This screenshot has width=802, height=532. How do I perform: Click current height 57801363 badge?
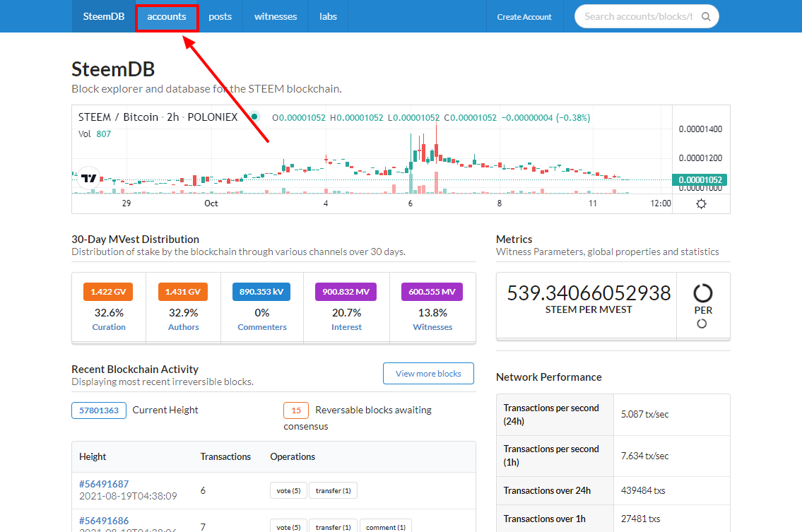(99, 410)
